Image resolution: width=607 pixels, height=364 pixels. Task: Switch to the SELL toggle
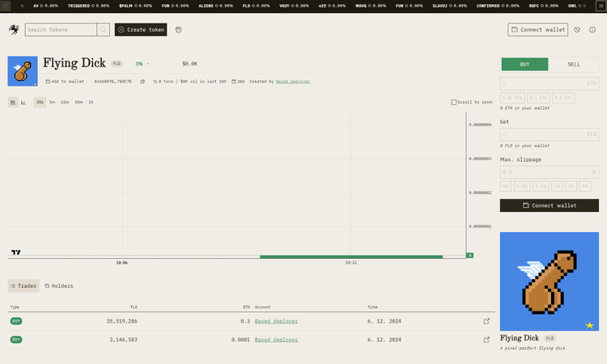(573, 65)
